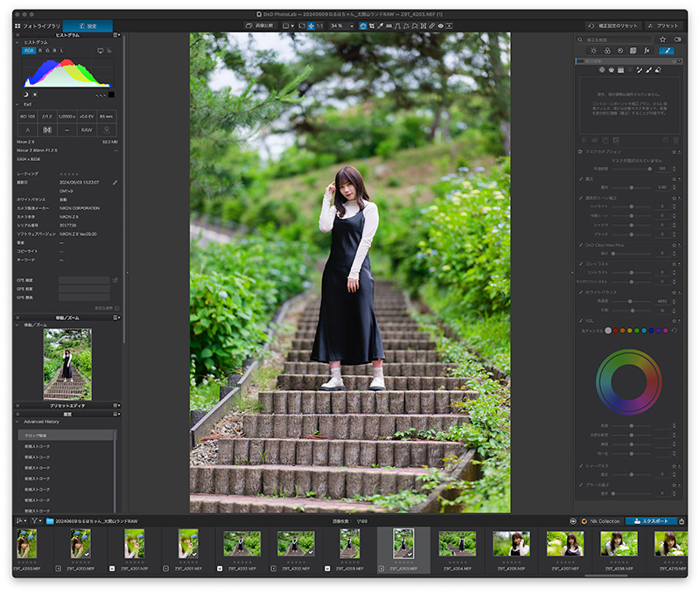700x593 pixels.
Task: Collapse the Advanced History section
Action: coord(17,422)
